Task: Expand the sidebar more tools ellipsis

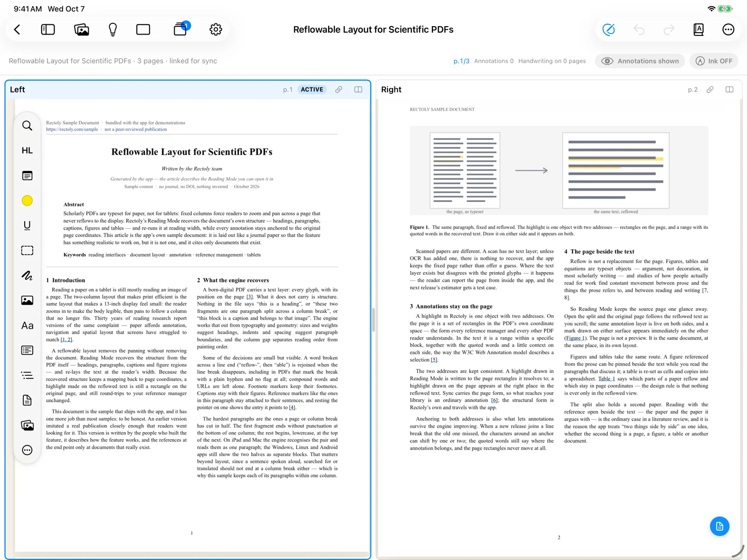Action: (27, 450)
